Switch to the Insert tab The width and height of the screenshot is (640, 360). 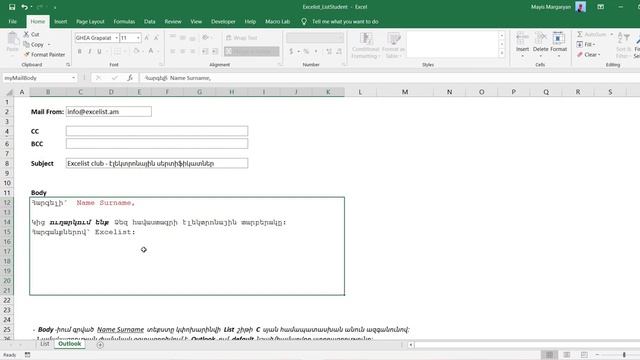click(x=60, y=22)
